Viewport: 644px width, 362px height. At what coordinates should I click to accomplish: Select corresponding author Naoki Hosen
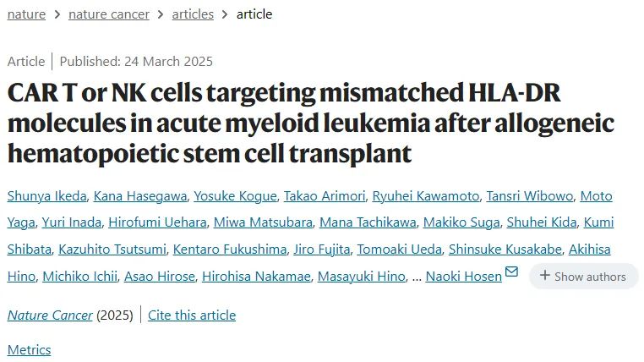pyautogui.click(x=463, y=276)
